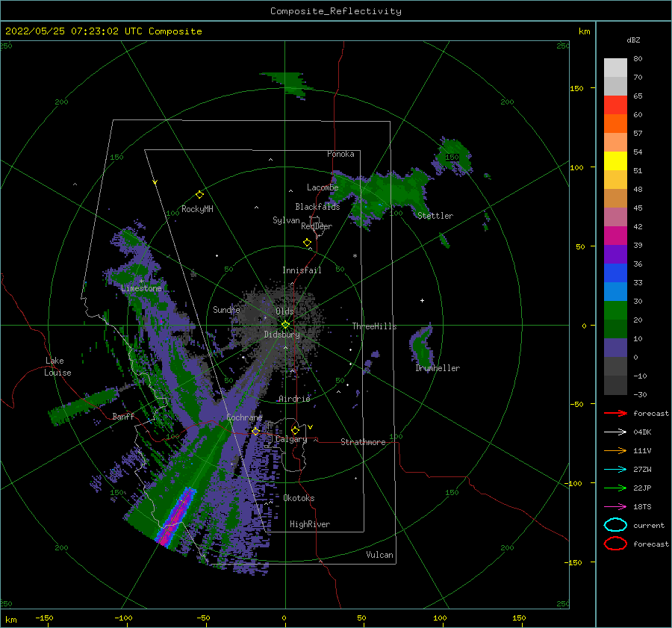Select the purple 36-39 dBZ swatch
This screenshot has height=628, width=672.
click(615, 254)
